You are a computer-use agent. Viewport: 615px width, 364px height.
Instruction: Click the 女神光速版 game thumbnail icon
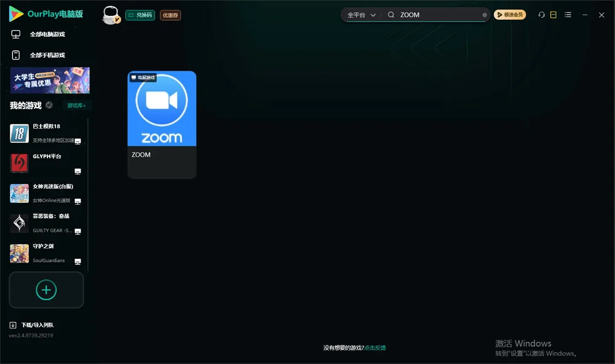(x=19, y=193)
